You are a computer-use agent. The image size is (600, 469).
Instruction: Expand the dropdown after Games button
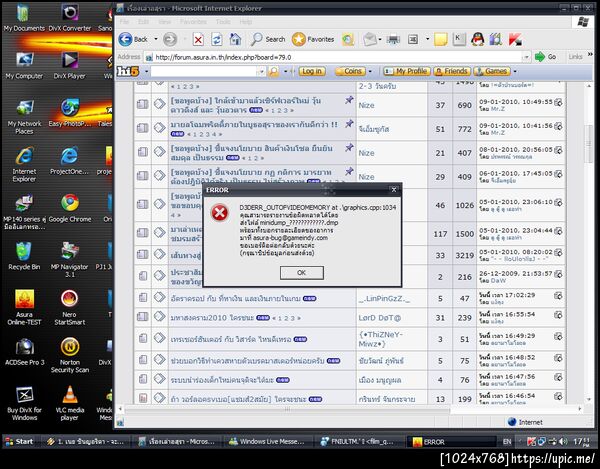[515, 72]
